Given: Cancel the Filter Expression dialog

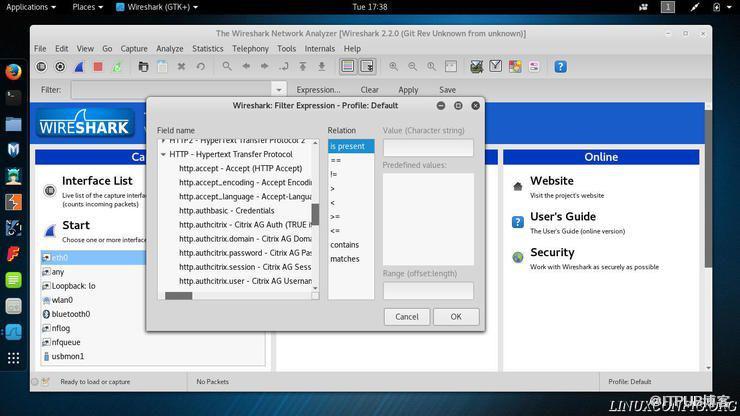Looking at the screenshot, I should coord(407,317).
